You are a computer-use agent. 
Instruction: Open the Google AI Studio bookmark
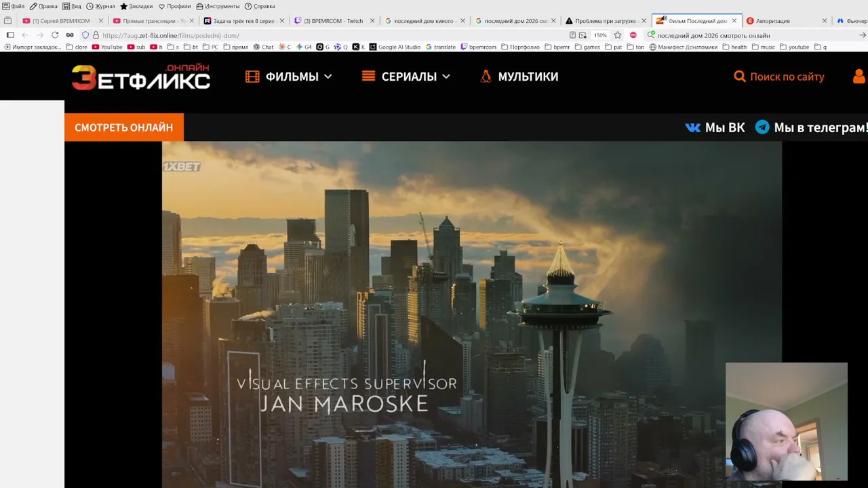395,47
